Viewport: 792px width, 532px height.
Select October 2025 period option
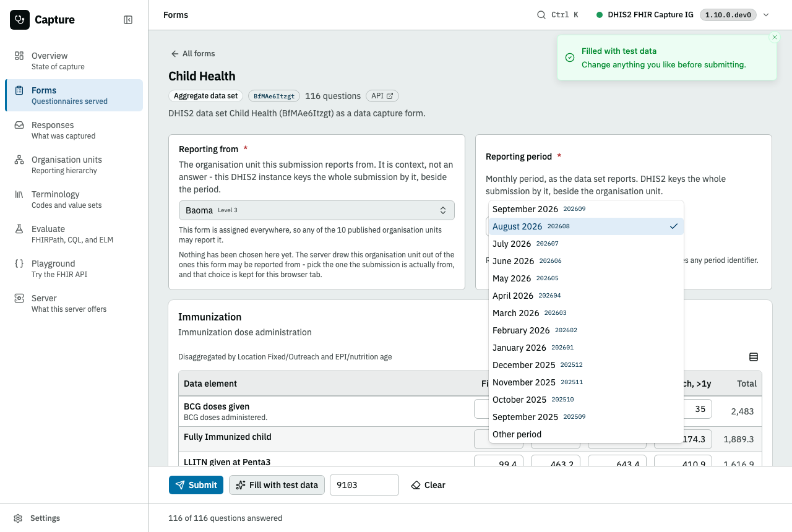(586, 400)
